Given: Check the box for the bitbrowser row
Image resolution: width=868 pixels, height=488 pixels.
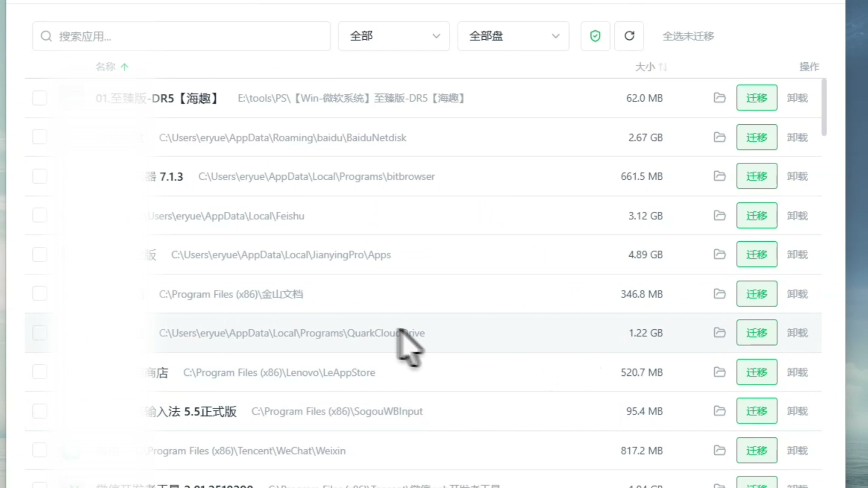Looking at the screenshot, I should [40, 176].
